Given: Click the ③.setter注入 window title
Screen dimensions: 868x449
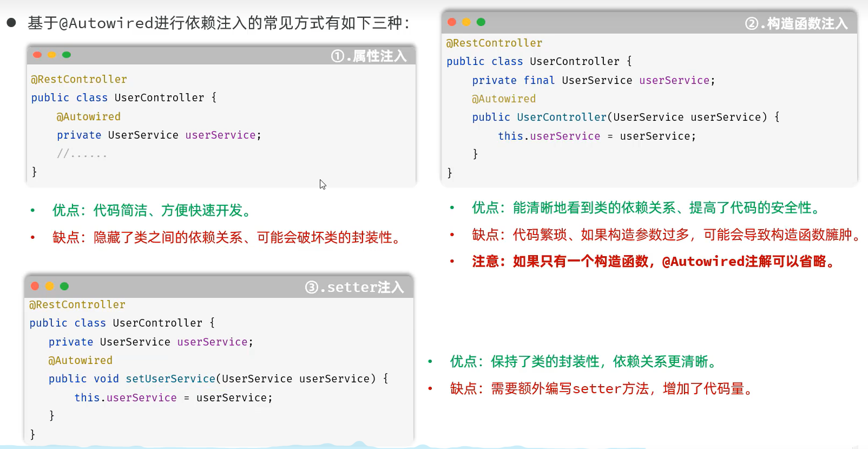Looking at the screenshot, I should (354, 287).
